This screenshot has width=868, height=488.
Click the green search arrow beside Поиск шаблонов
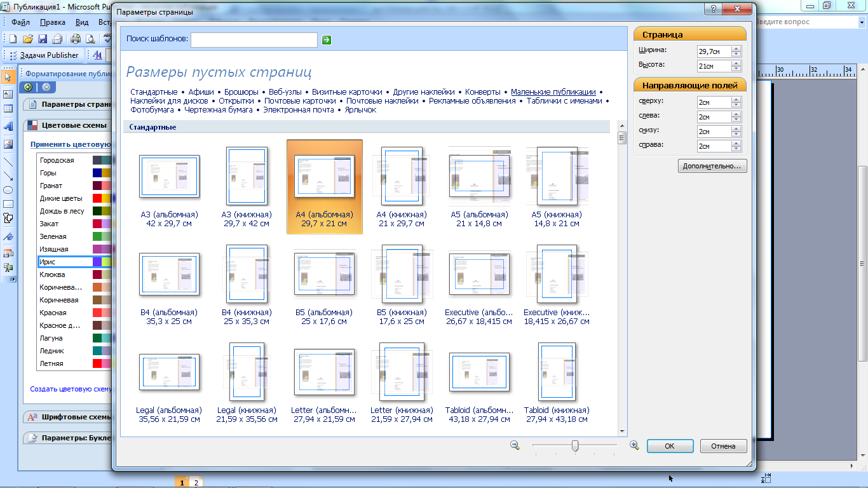(326, 40)
